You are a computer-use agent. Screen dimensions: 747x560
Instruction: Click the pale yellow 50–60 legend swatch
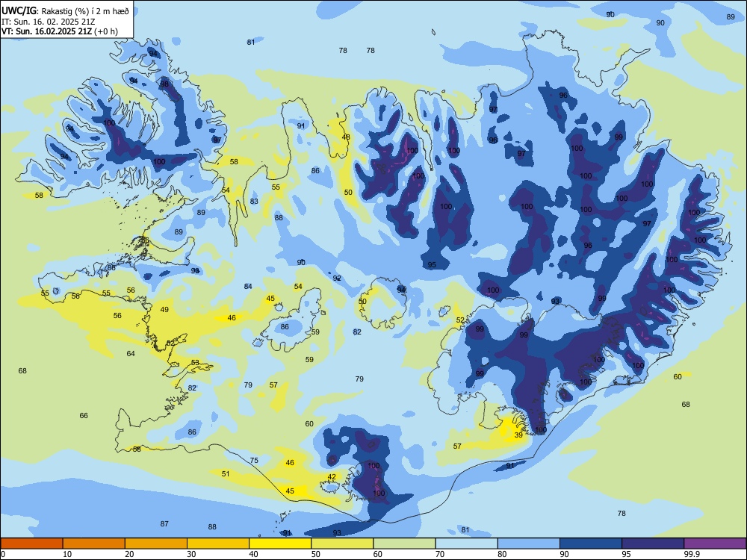click(x=342, y=544)
